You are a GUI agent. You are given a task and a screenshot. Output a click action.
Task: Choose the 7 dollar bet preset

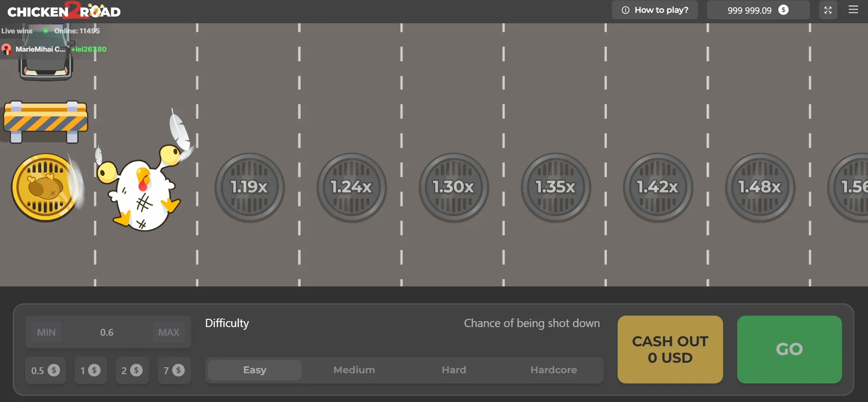pos(174,370)
